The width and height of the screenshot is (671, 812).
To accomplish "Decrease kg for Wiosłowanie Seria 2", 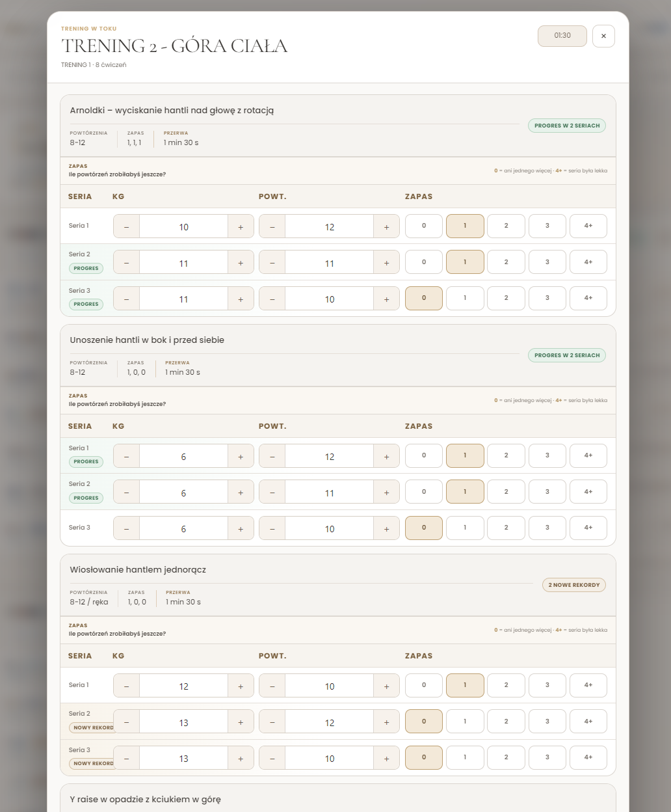I will point(127,722).
